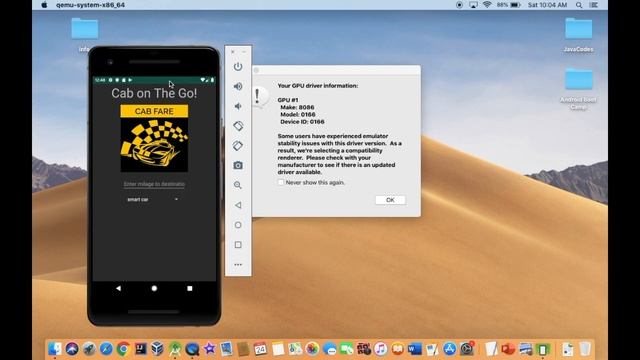Viewport: 640px width, 360px height.
Task: Click the emulator power button
Action: (x=238, y=67)
